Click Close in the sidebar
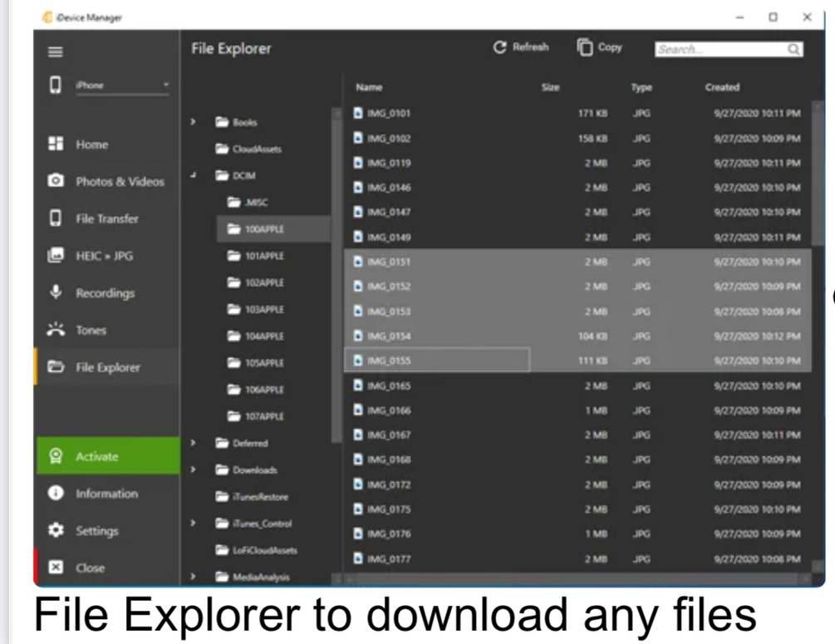The width and height of the screenshot is (835, 644). point(108,568)
